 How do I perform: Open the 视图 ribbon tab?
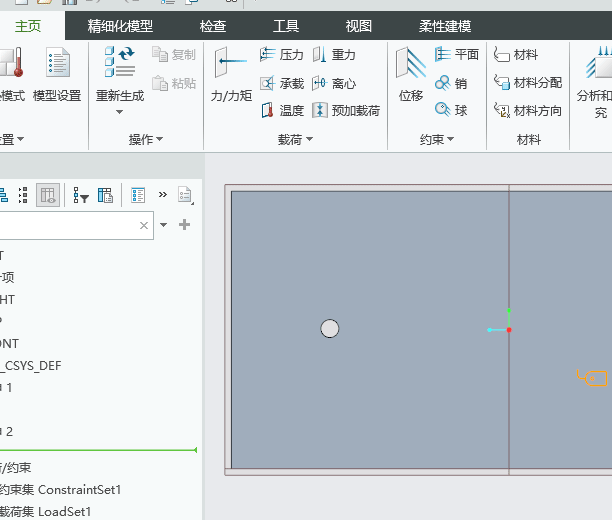pyautogui.click(x=359, y=26)
